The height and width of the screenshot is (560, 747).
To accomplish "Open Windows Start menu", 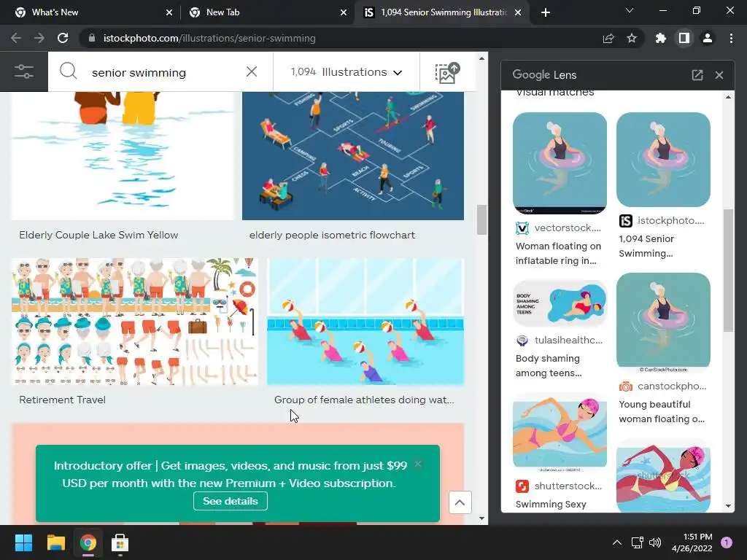I will pos(23,542).
